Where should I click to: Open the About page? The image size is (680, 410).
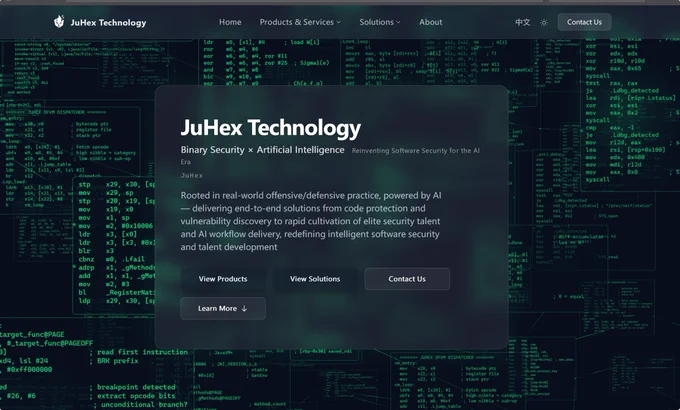(x=431, y=22)
